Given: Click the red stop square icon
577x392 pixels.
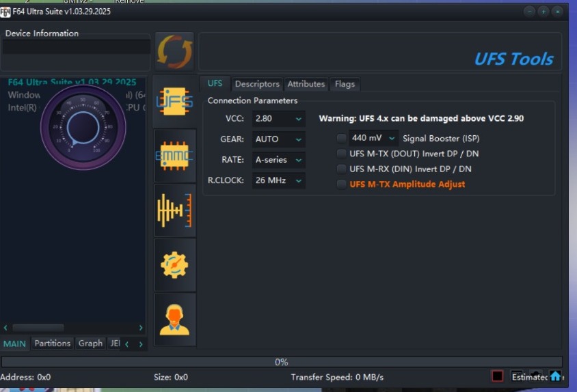Looking at the screenshot, I should 497,376.
